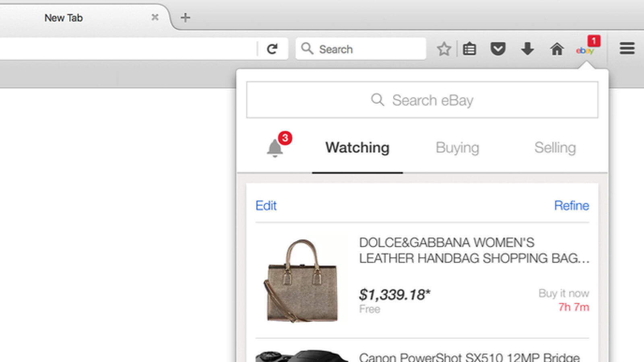Switch to the Buying tab
The width and height of the screenshot is (644, 362).
coord(457,148)
